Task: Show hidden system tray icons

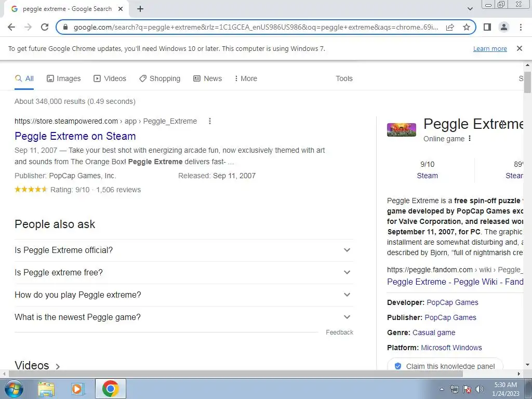Action: pos(442,389)
